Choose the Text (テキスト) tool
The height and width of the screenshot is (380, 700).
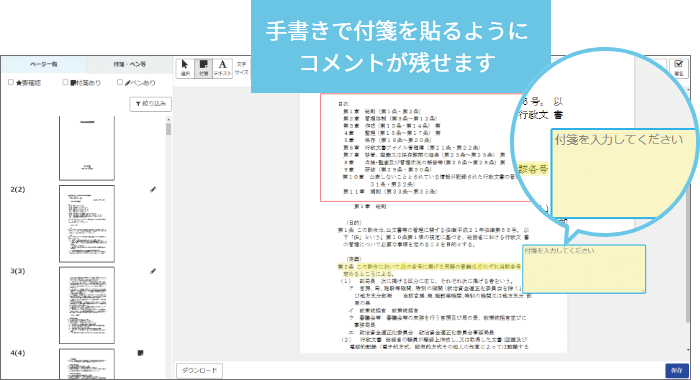[x=222, y=68]
